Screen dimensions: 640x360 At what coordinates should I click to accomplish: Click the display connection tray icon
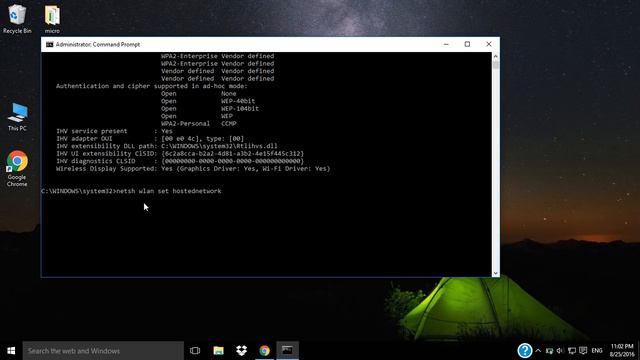pos(572,351)
